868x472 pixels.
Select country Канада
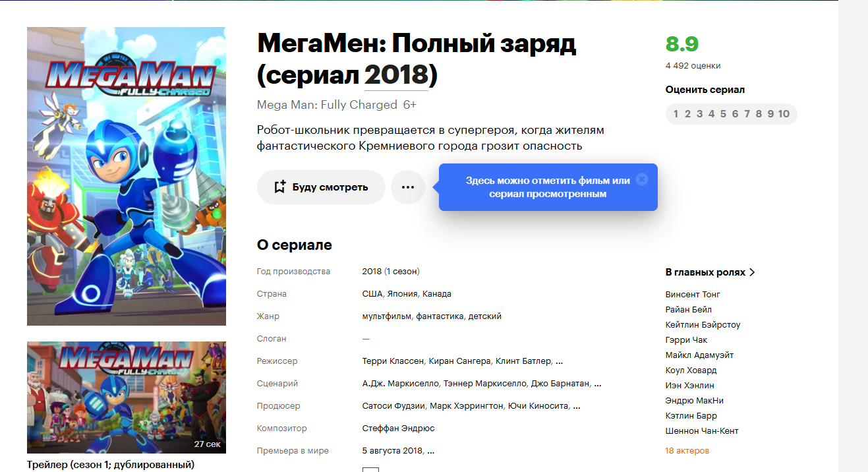point(437,294)
